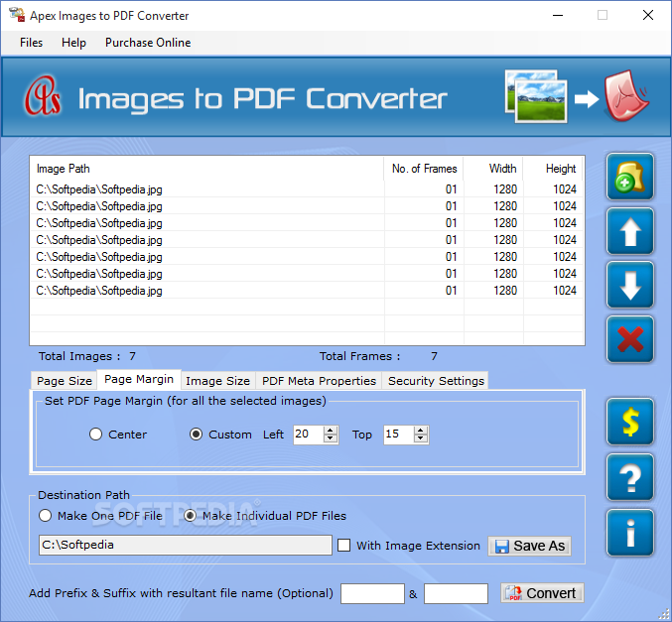
Task: Select Make One PDF File option
Action: click(45, 515)
